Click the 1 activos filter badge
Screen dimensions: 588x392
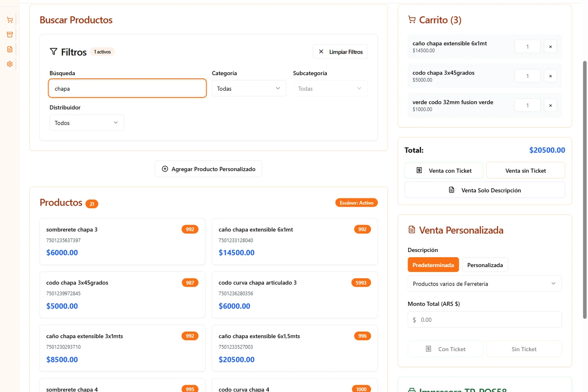coord(102,52)
